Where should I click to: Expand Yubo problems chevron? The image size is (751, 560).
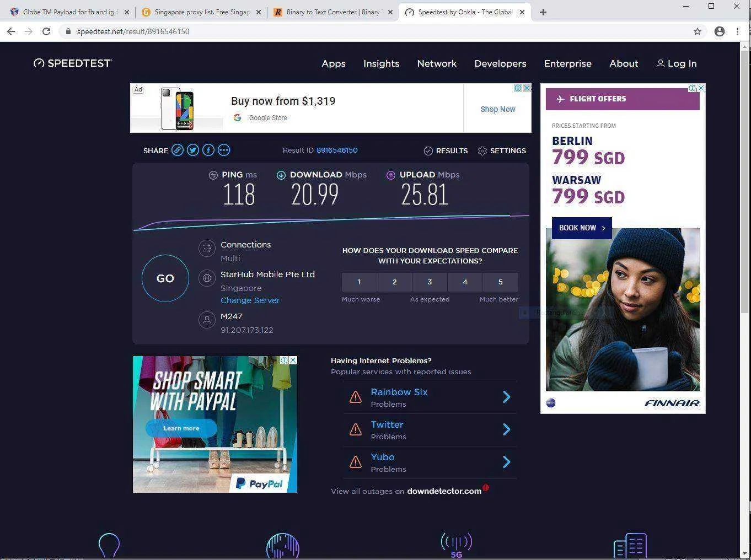507,462
